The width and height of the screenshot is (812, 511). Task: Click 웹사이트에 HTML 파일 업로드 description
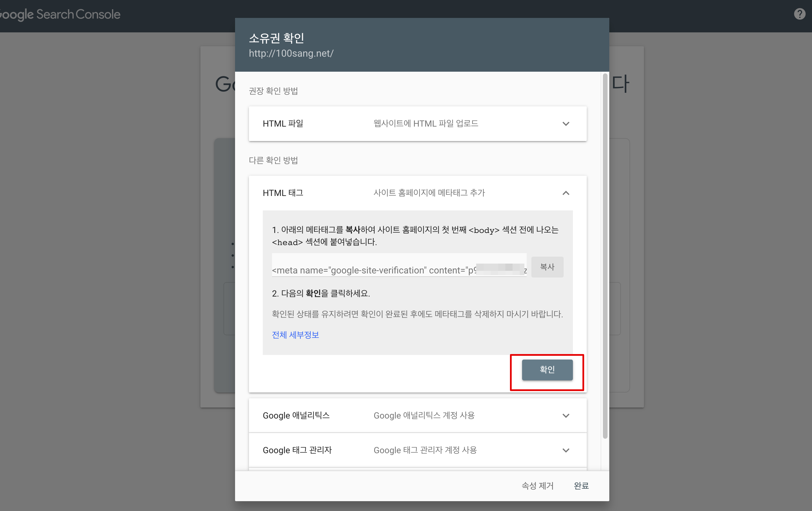coord(426,123)
